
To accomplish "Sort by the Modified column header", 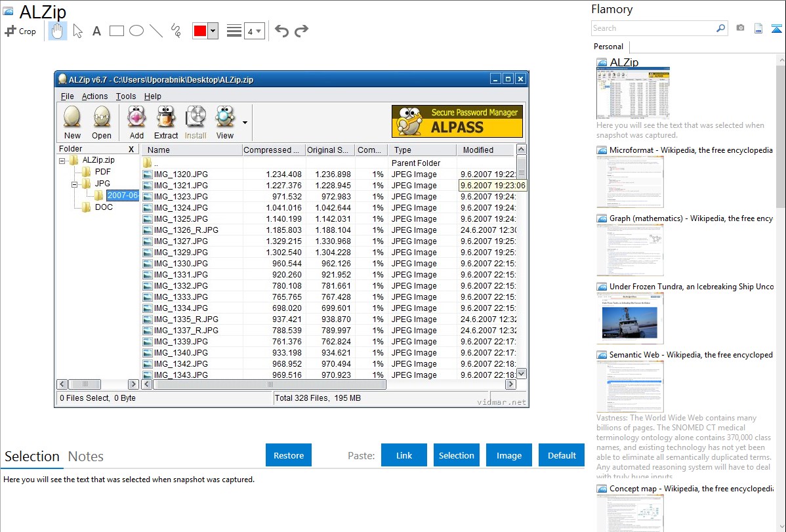I will (486, 150).
